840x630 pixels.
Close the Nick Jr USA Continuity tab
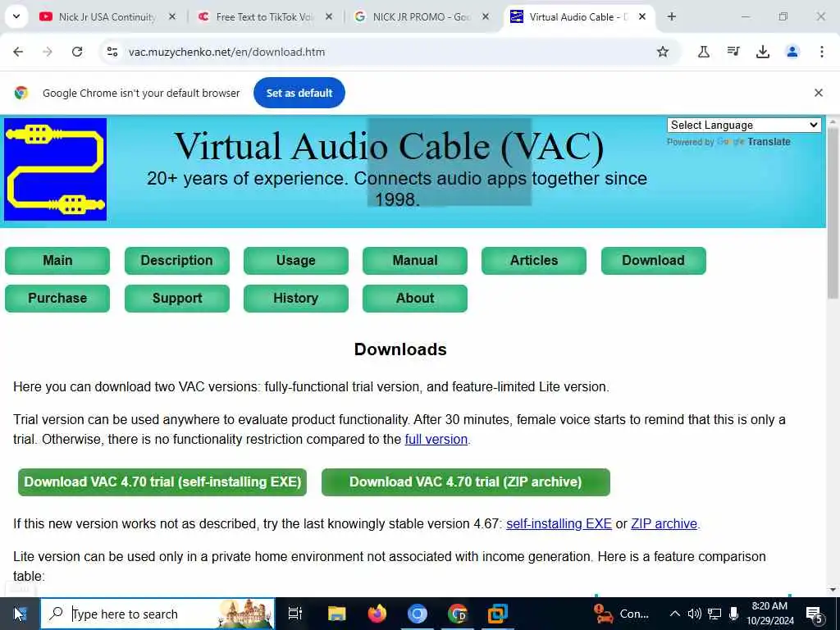[172, 16]
